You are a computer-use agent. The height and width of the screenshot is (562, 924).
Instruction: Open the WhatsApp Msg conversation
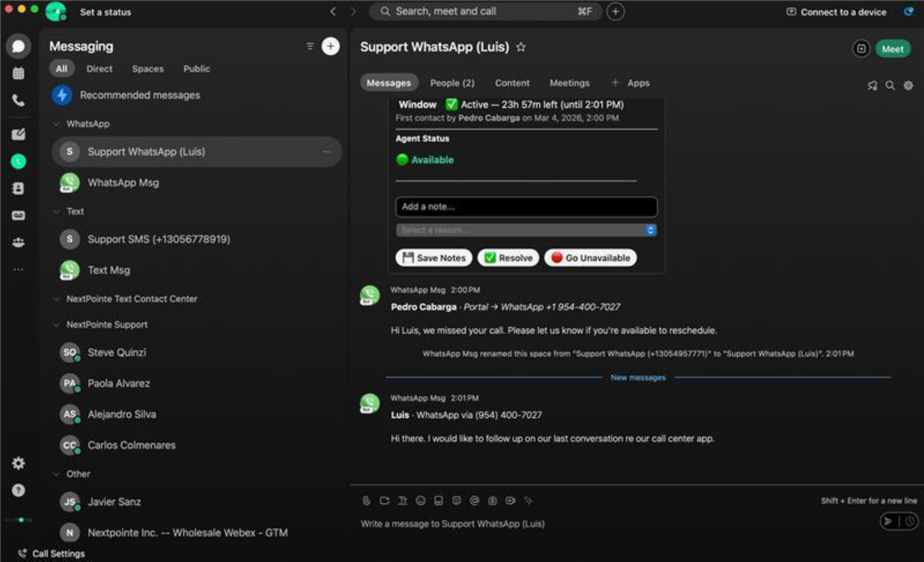(196, 183)
